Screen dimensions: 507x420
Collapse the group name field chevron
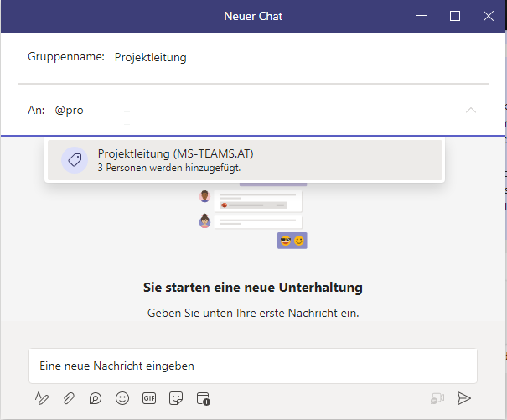[471, 111]
